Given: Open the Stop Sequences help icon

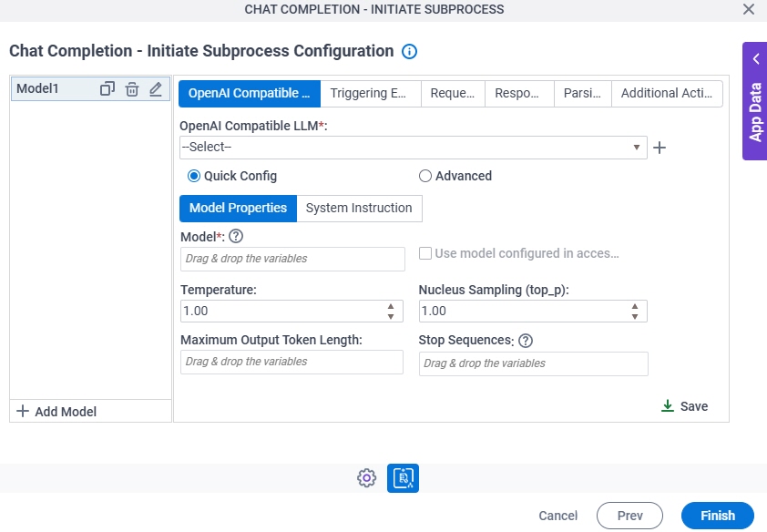Looking at the screenshot, I should (x=526, y=341).
